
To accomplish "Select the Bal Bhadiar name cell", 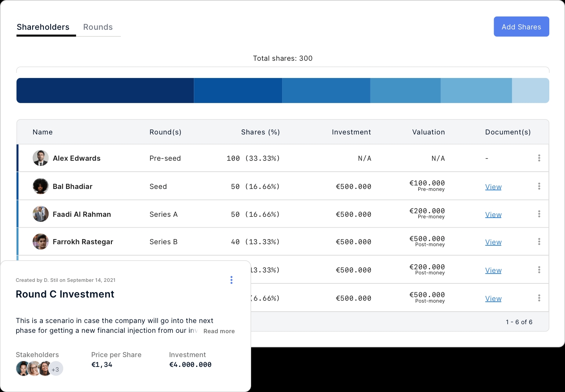I will [73, 187].
